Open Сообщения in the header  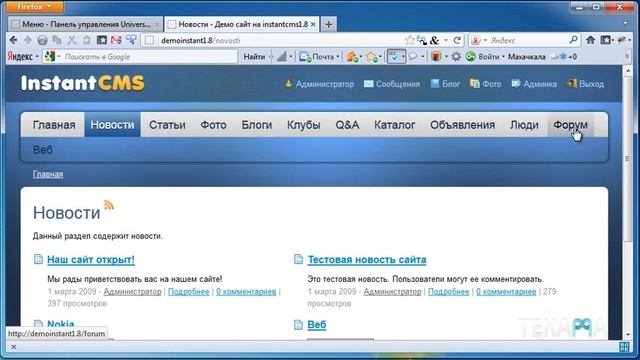click(x=398, y=84)
